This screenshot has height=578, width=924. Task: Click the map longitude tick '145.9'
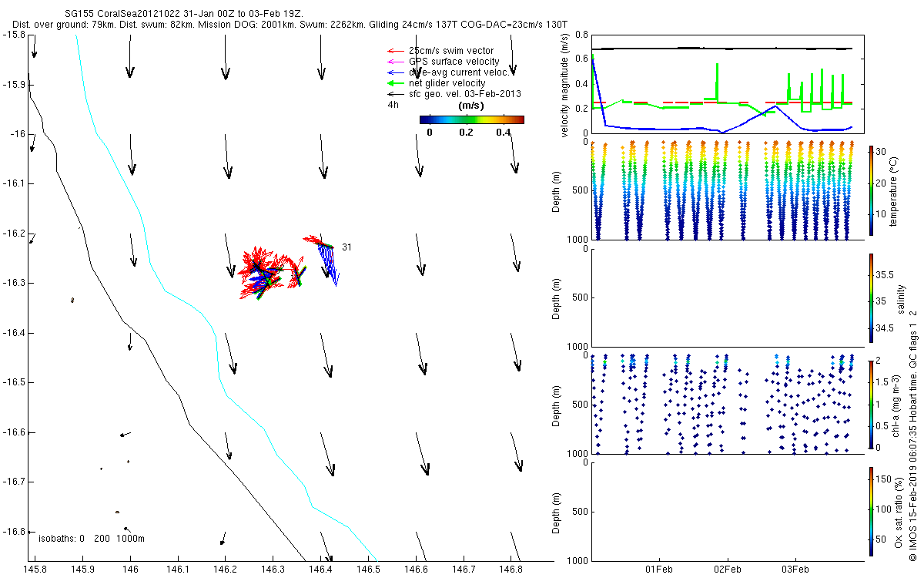82,569
